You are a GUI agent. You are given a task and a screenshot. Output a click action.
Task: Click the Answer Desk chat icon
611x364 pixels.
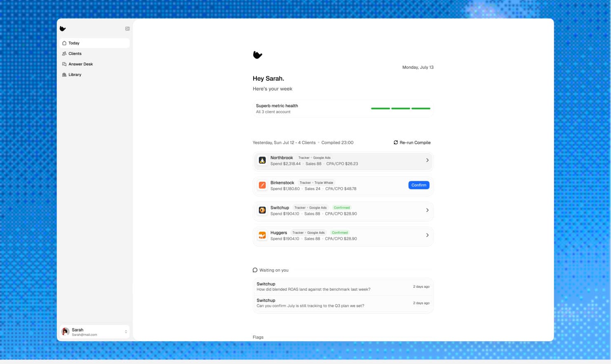click(64, 64)
